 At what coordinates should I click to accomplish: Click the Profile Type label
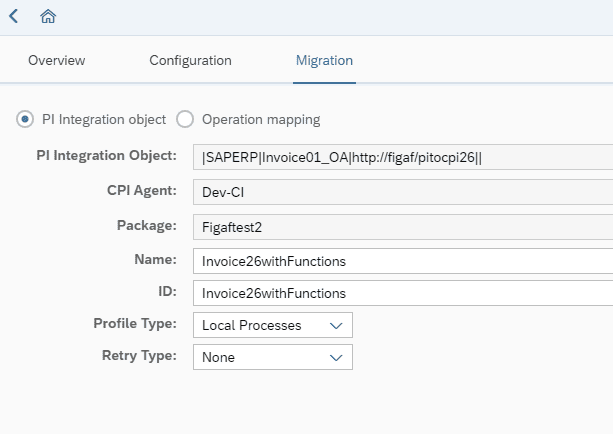135,323
